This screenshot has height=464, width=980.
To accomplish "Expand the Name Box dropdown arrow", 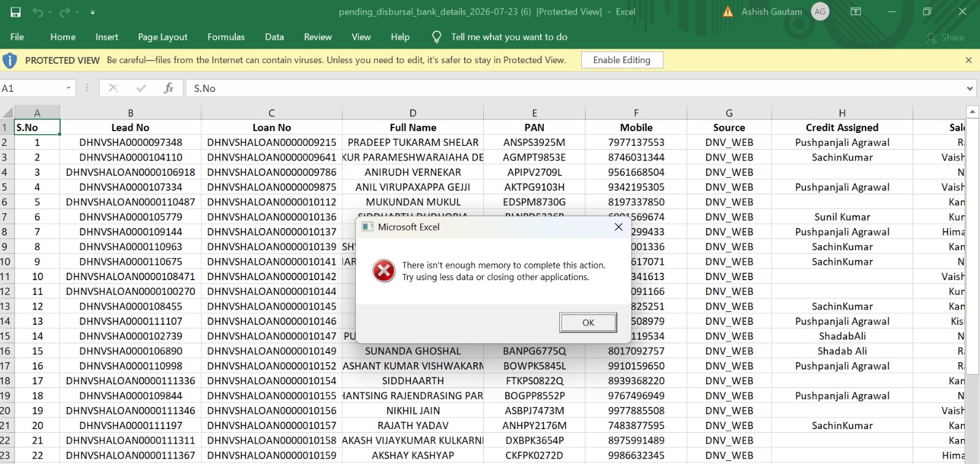I will [69, 88].
